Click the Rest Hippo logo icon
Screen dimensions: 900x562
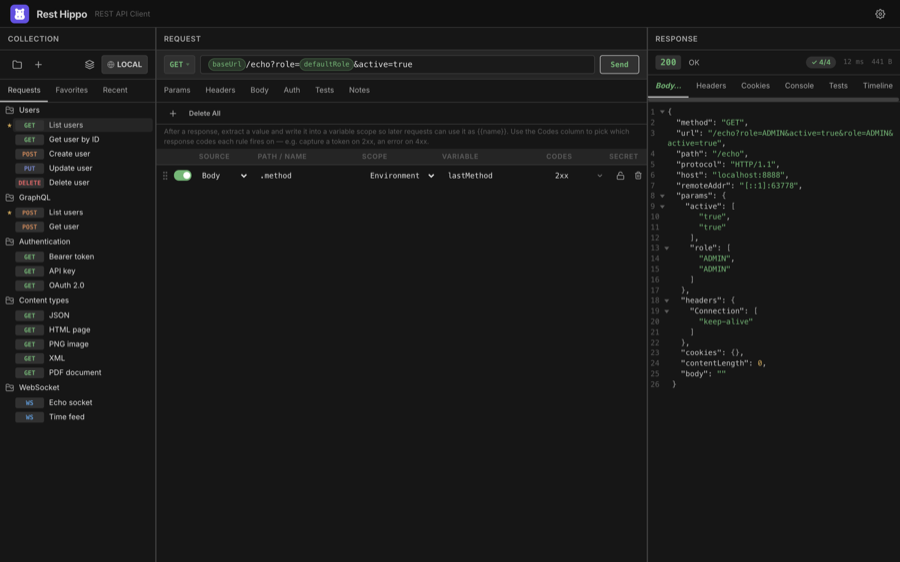tap(20, 14)
